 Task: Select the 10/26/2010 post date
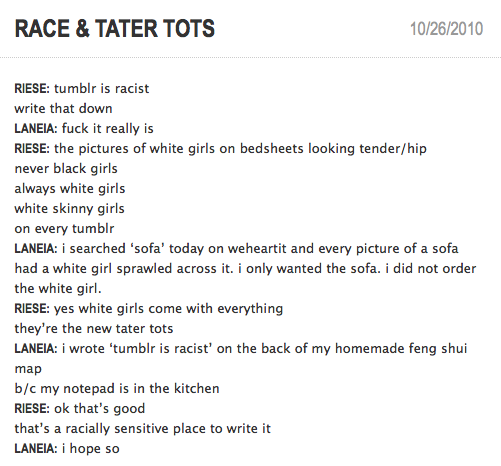(446, 29)
